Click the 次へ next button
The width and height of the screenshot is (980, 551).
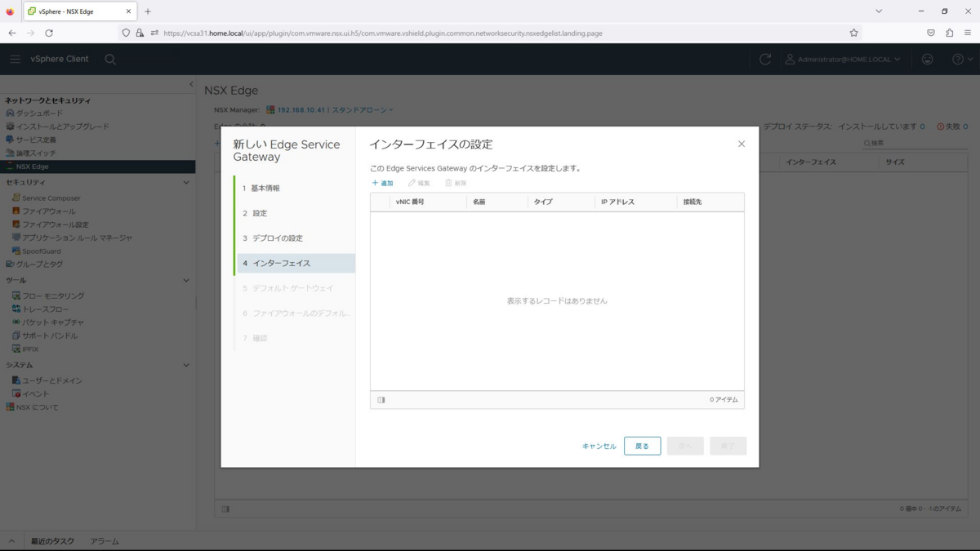(x=685, y=446)
